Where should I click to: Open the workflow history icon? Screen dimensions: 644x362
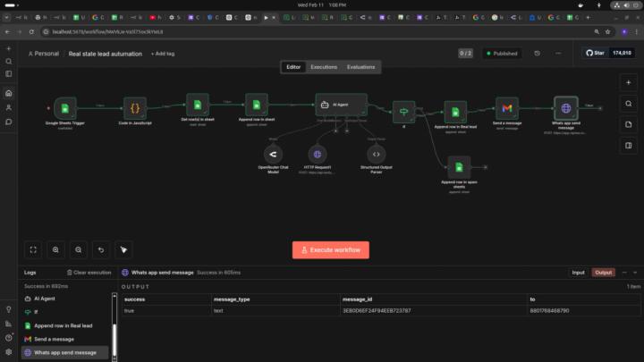tap(538, 54)
